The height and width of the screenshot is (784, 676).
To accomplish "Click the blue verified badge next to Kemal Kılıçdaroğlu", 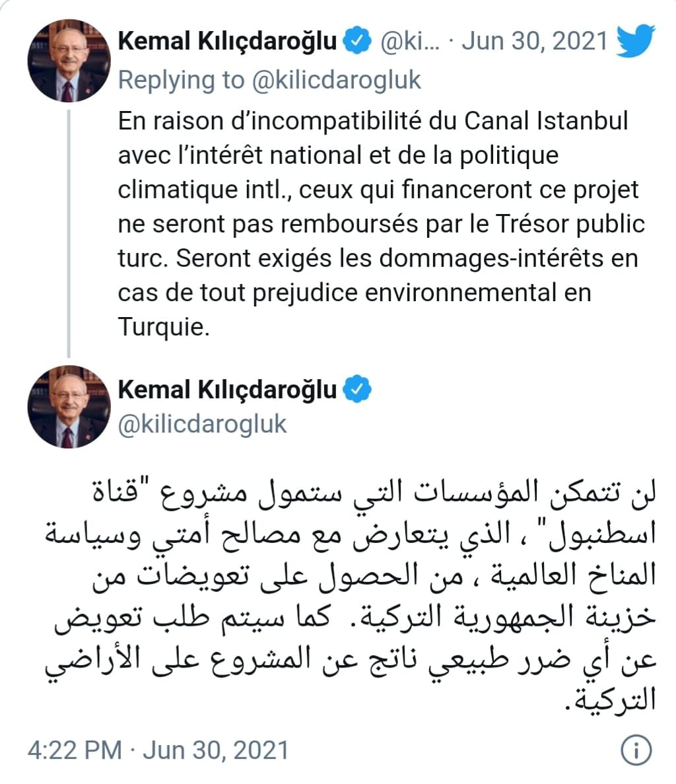I will tap(357, 40).
